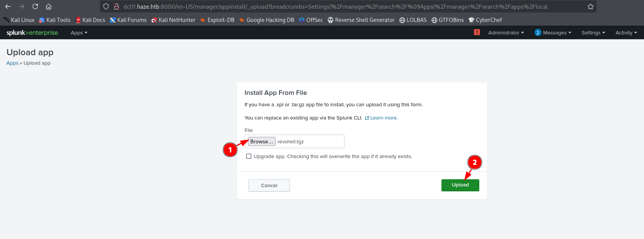Open the Messages menu
Viewport: 644px width, 239px height.
[553, 33]
